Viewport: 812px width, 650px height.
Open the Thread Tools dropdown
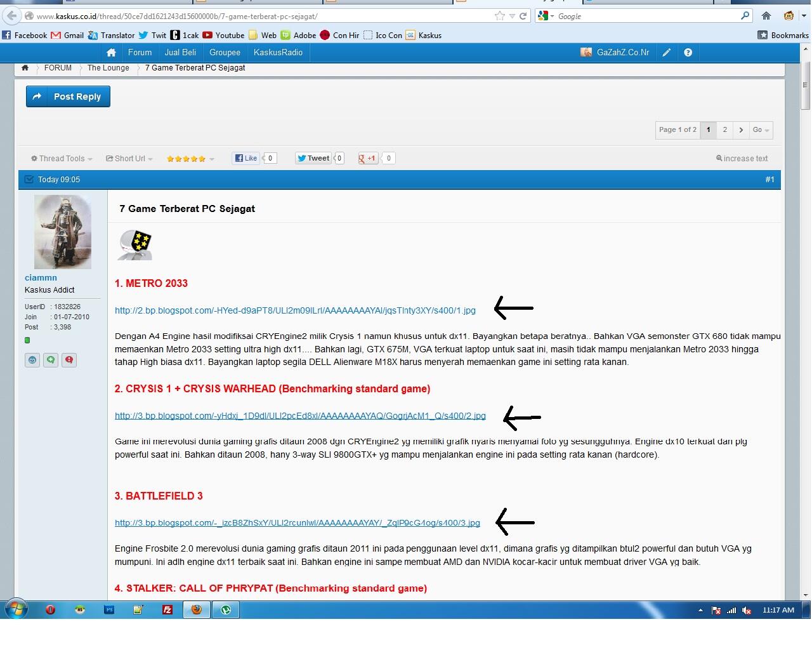pos(59,158)
